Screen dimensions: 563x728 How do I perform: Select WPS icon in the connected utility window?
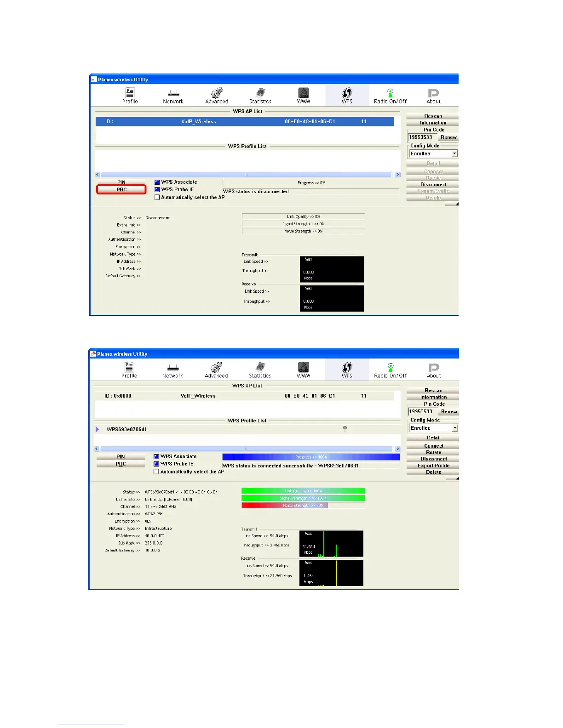click(347, 370)
